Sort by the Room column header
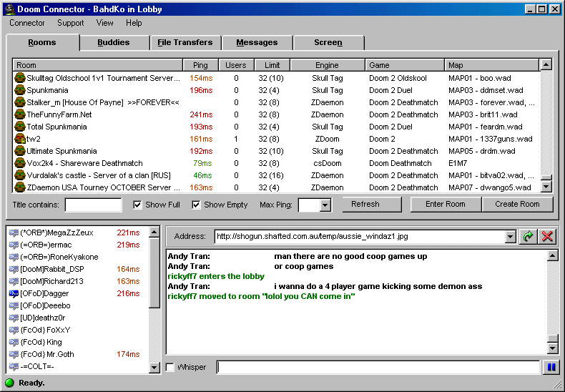This screenshot has height=392, width=565. coord(98,65)
